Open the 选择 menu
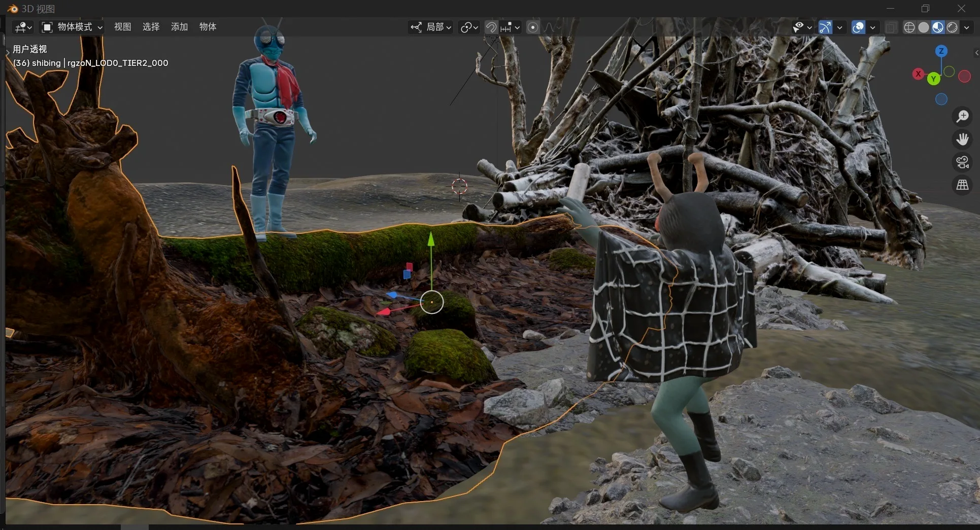The width and height of the screenshot is (980, 530). click(151, 27)
